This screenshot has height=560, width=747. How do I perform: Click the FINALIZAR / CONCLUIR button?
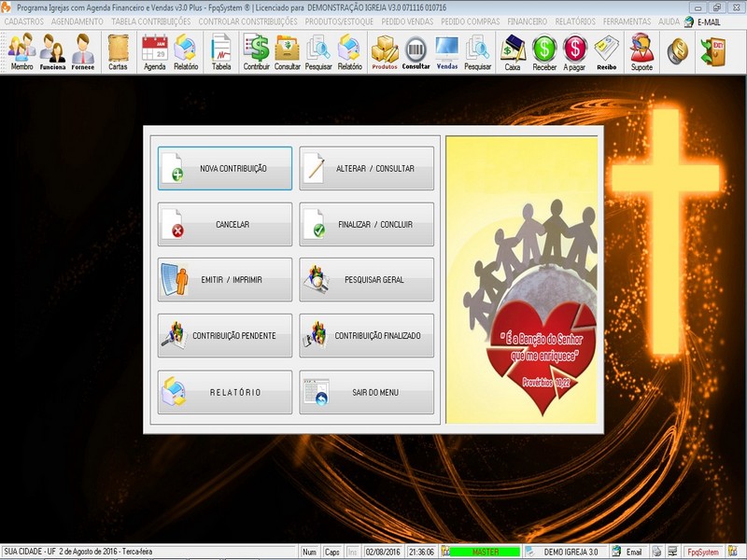[x=367, y=225]
